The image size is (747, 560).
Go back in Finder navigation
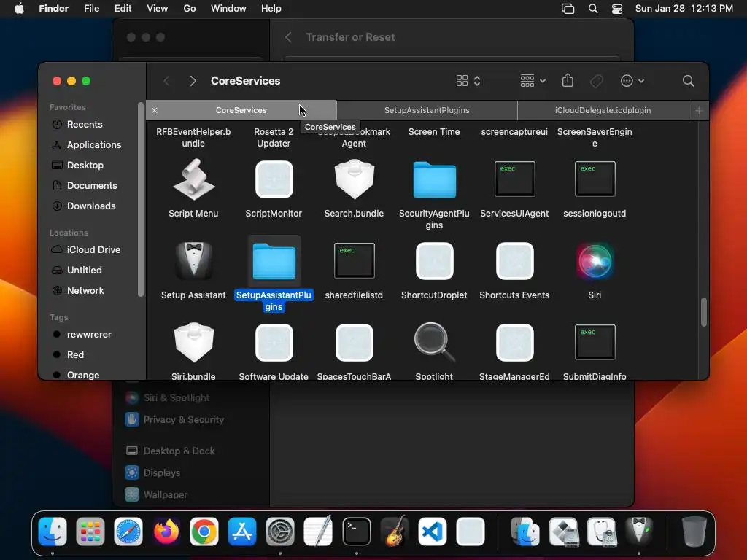(x=166, y=81)
